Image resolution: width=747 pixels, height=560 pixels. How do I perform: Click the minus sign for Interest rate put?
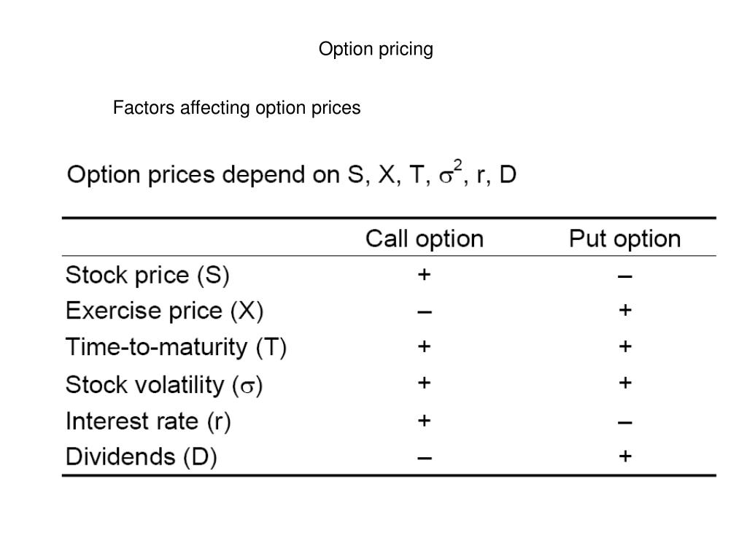625,422
